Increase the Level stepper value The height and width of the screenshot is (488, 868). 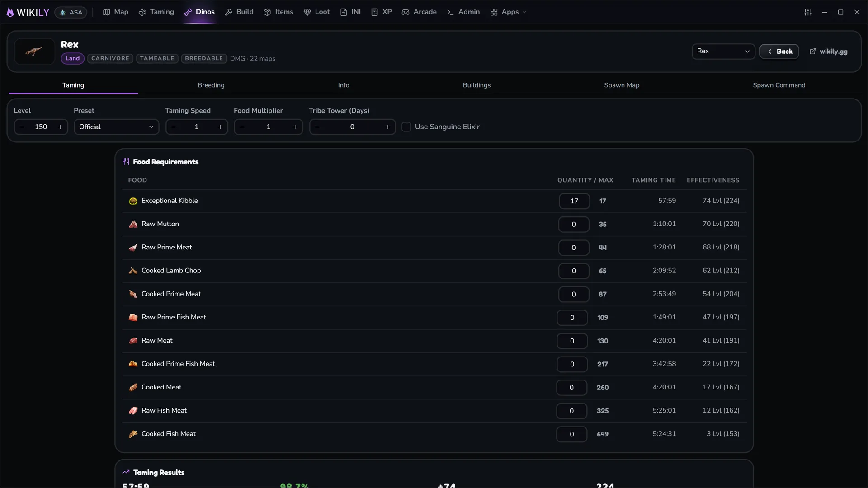click(x=60, y=127)
